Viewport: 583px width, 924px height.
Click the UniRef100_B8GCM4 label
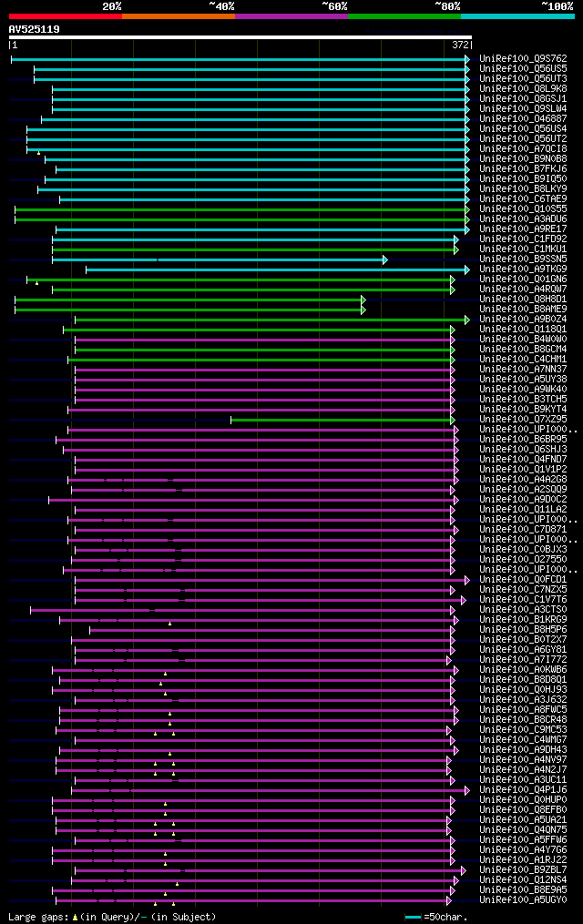524,350
